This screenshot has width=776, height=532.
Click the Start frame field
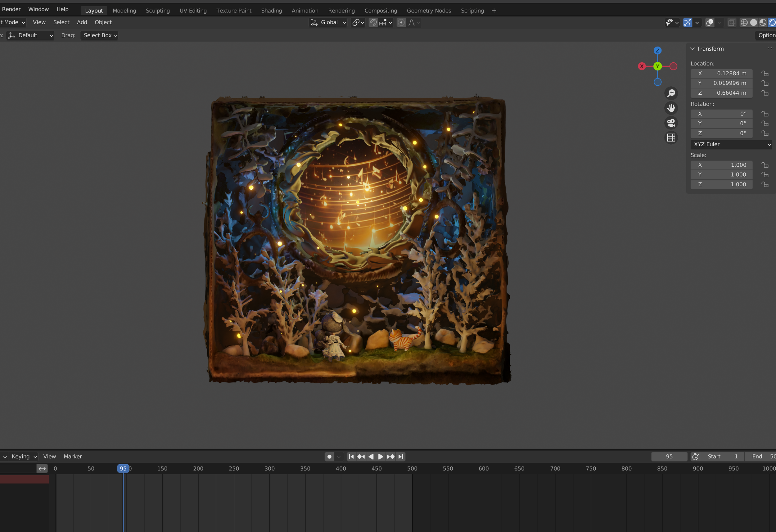722,457
